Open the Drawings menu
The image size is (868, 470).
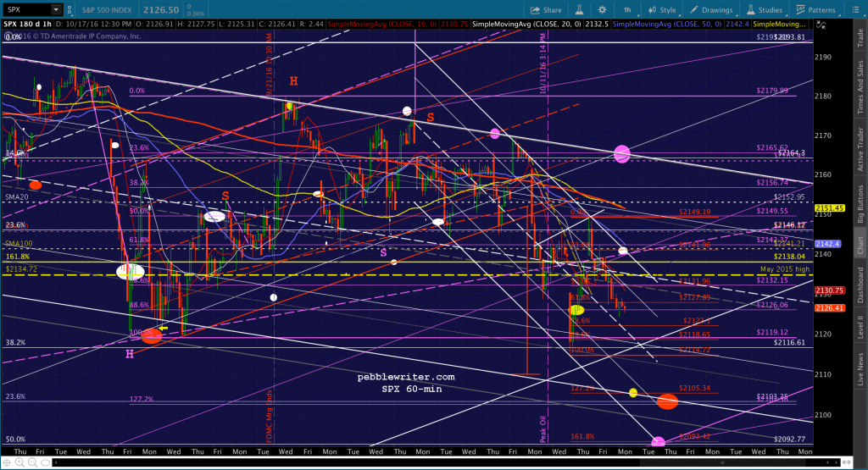click(711, 10)
